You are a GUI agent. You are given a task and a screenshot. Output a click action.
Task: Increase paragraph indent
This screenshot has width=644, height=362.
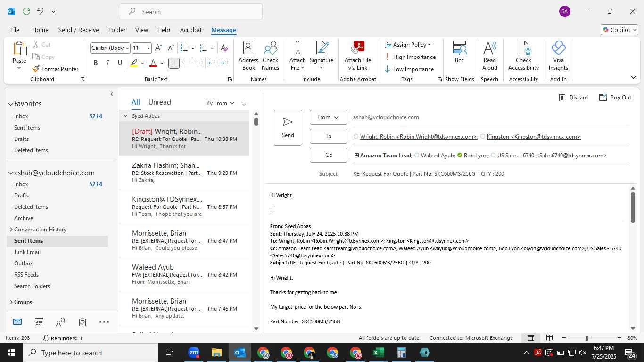[224, 63]
